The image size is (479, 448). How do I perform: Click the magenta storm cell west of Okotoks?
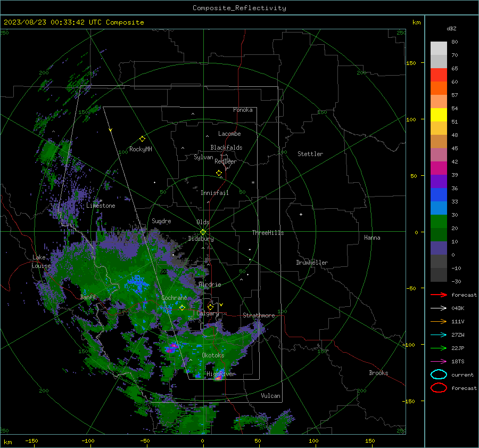172,348
